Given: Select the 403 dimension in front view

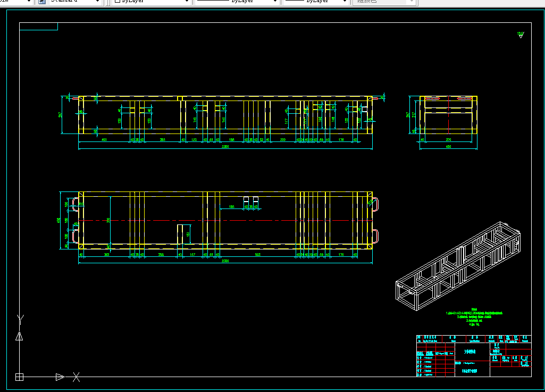Looking at the screenshot, I should (104, 140).
